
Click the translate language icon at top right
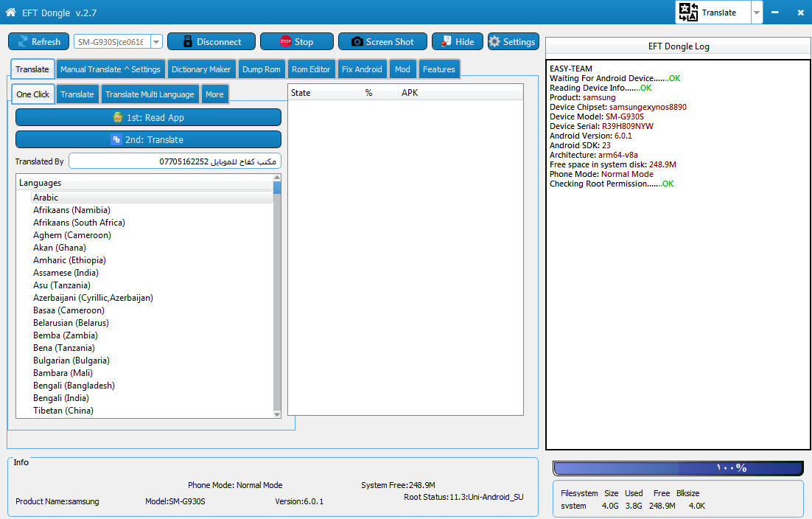688,12
